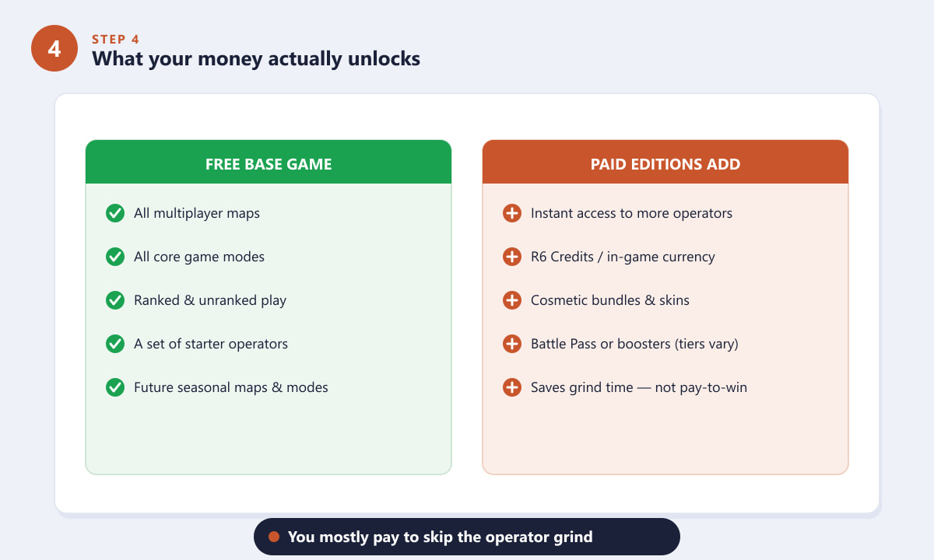Click the FREE BASE GAME green header

point(269,162)
